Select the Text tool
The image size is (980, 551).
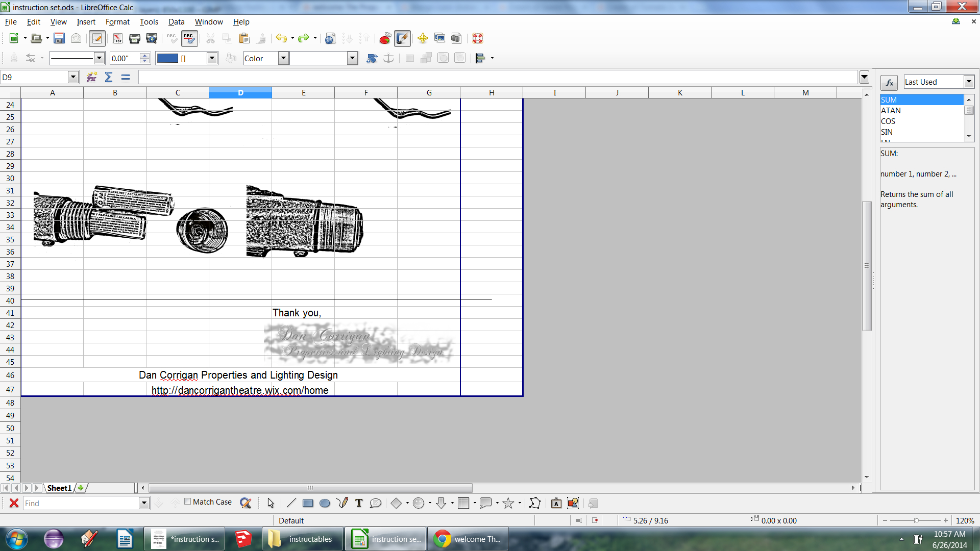point(359,503)
